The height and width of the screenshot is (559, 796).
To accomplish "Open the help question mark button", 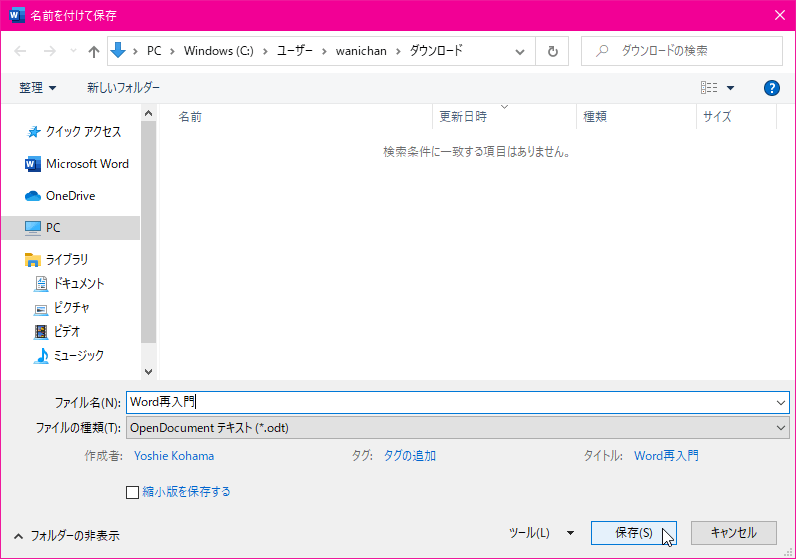I will [772, 88].
